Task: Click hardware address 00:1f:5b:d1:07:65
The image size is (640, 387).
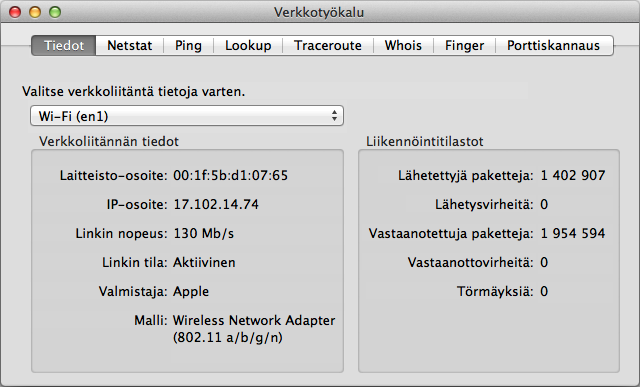Action: (x=231, y=176)
